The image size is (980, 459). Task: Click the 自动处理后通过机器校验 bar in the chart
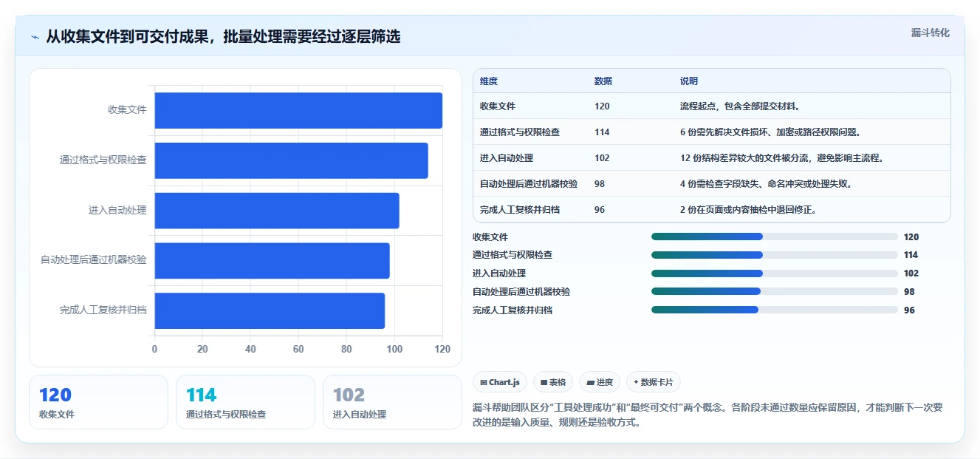[x=272, y=261]
